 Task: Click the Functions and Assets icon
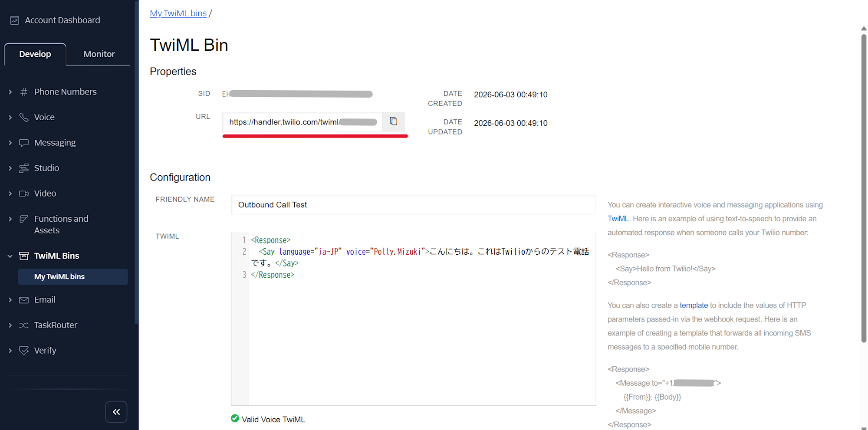pyautogui.click(x=24, y=219)
